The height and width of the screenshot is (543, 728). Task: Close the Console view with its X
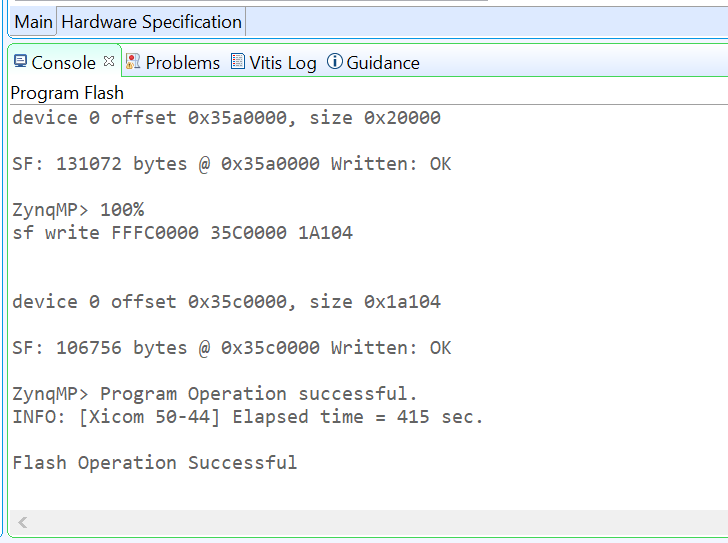click(x=109, y=61)
